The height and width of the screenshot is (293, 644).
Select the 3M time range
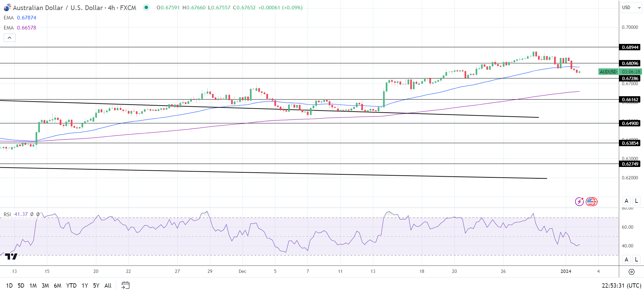pyautogui.click(x=45, y=286)
